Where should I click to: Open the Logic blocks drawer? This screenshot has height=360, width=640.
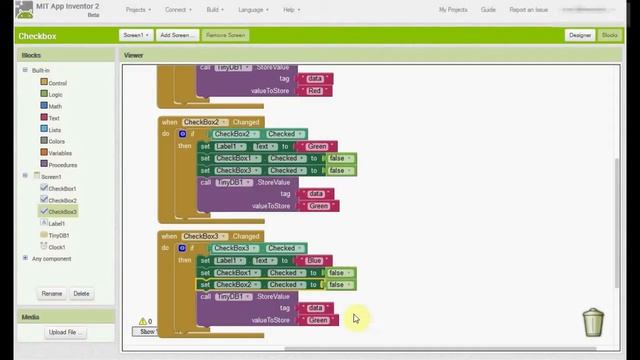[x=51, y=94]
